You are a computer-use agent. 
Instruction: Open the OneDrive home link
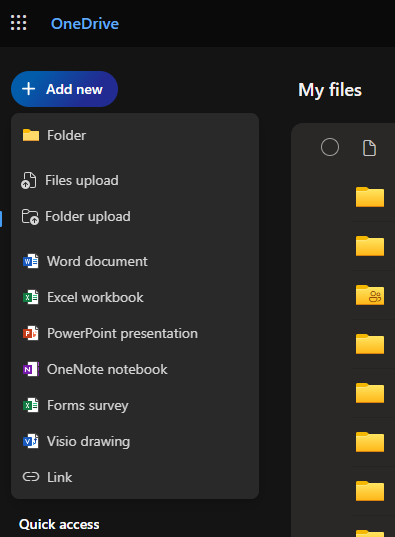pyautogui.click(x=85, y=24)
